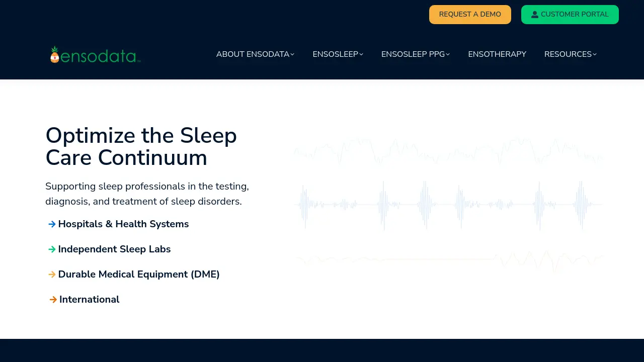Open the Customer Portal
The image size is (644, 362).
[570, 15]
